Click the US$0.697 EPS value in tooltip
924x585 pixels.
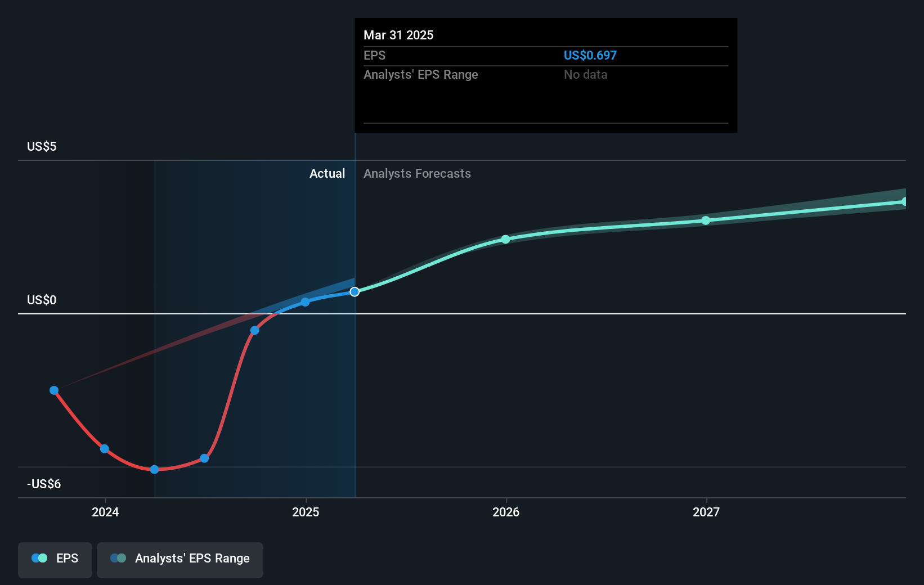click(590, 55)
